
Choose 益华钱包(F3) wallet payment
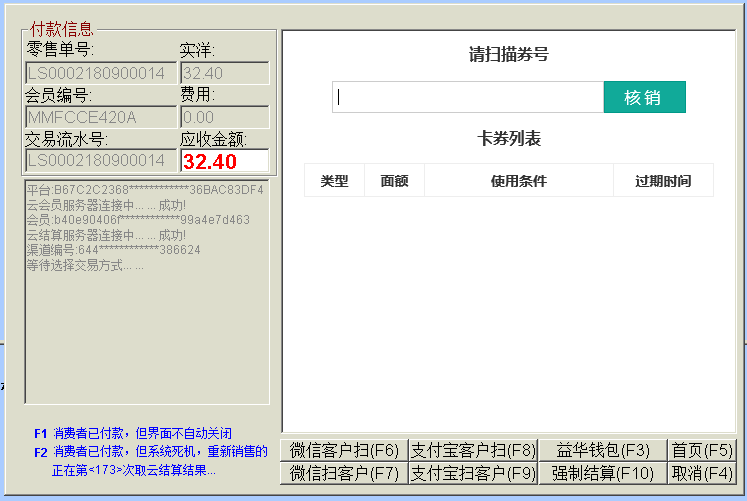point(603,450)
